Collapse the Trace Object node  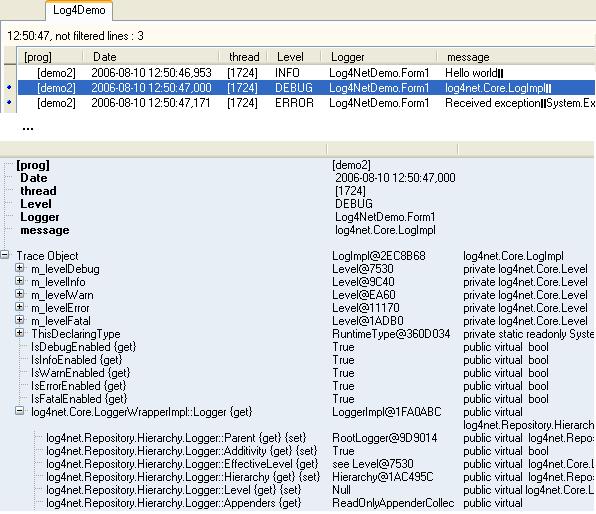tap(4, 255)
